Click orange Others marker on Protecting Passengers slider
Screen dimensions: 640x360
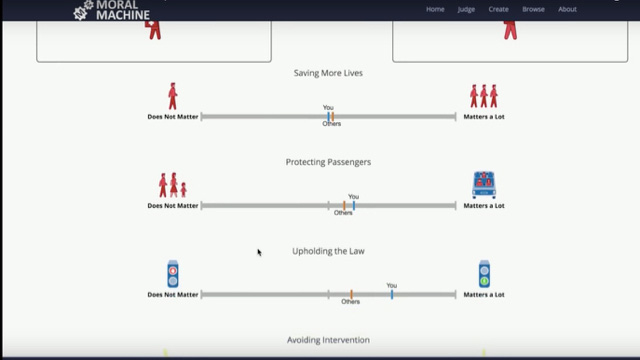tap(344, 206)
